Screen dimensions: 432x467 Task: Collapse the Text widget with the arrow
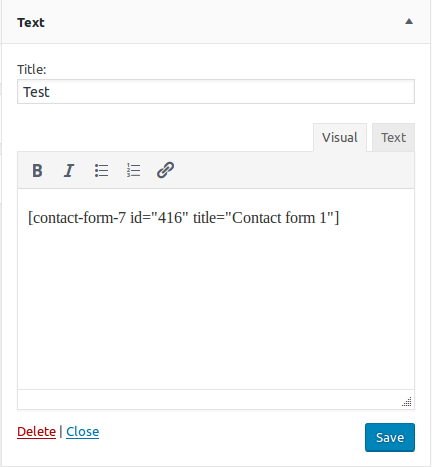[409, 22]
